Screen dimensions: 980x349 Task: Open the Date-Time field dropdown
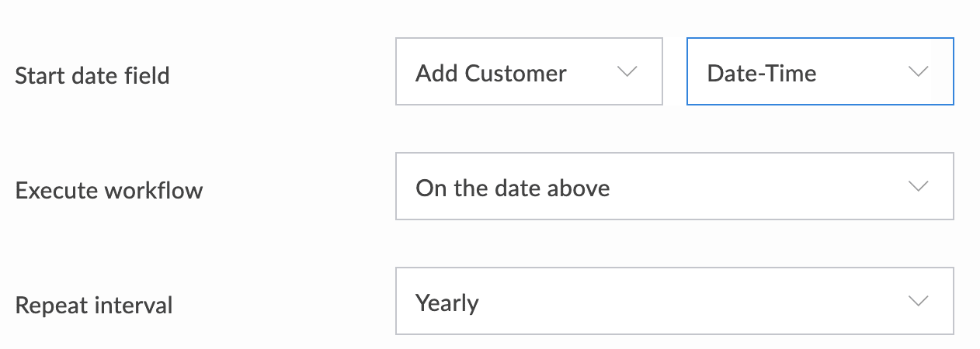click(819, 71)
